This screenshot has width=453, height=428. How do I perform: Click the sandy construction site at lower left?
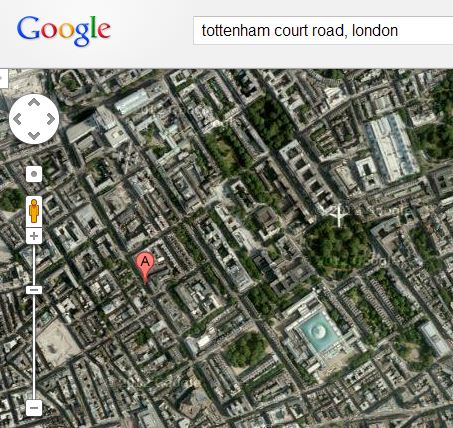coord(58,342)
